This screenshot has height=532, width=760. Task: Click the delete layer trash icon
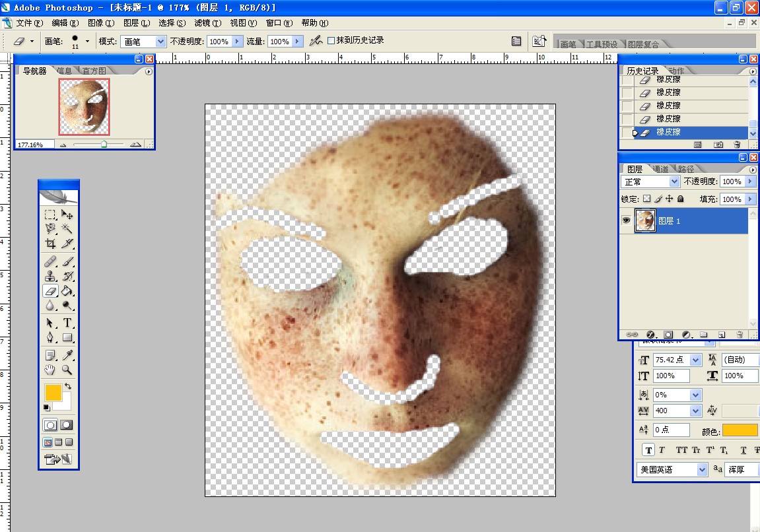738,335
